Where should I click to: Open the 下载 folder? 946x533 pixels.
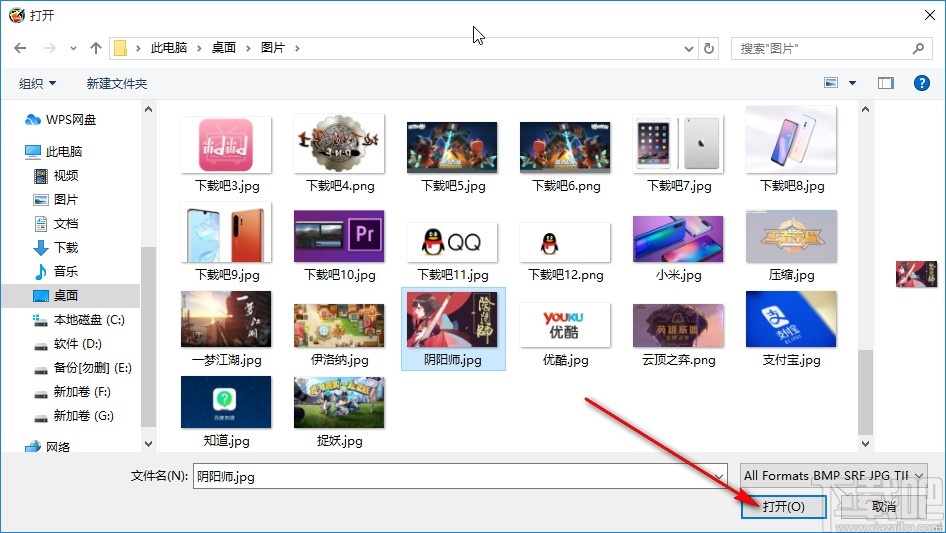click(x=56, y=247)
